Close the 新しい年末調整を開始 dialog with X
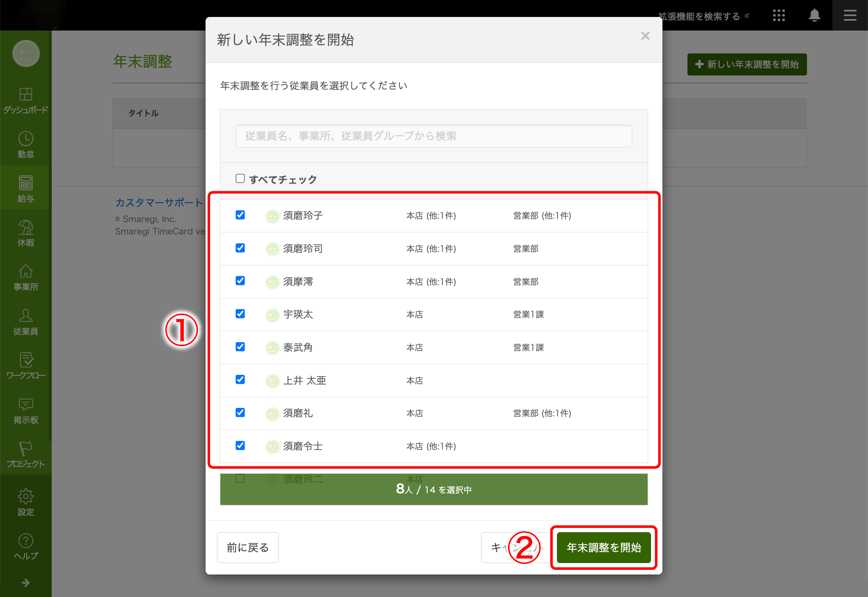Viewport: 868px width, 597px height. tap(645, 36)
